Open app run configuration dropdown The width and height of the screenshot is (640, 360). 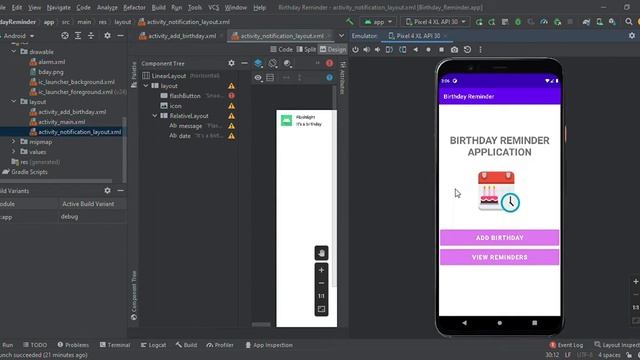click(x=378, y=22)
